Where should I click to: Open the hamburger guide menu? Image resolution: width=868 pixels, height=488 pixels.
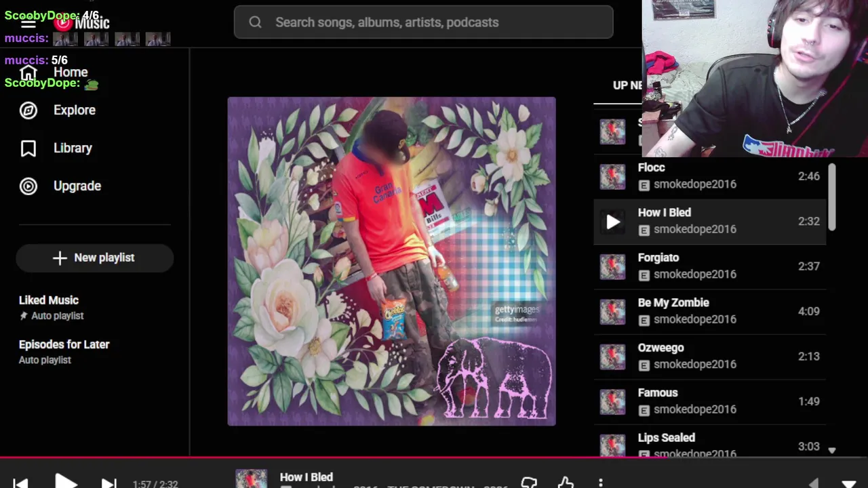28,23
